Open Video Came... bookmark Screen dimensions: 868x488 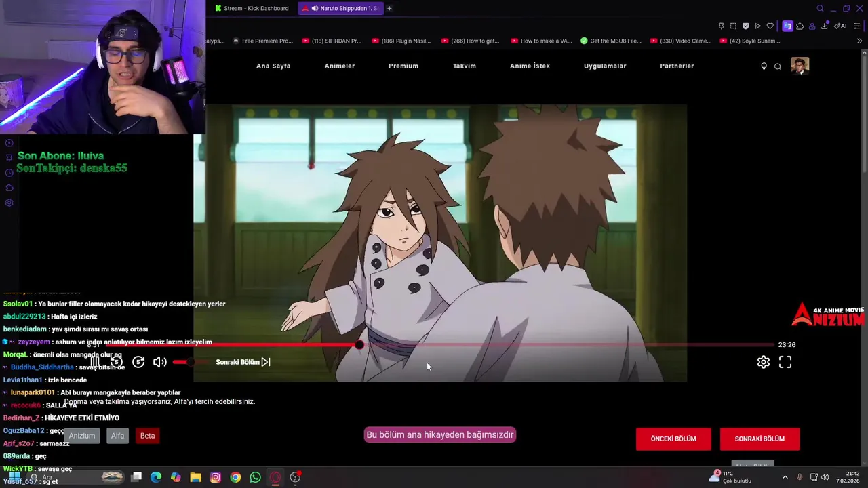point(681,41)
